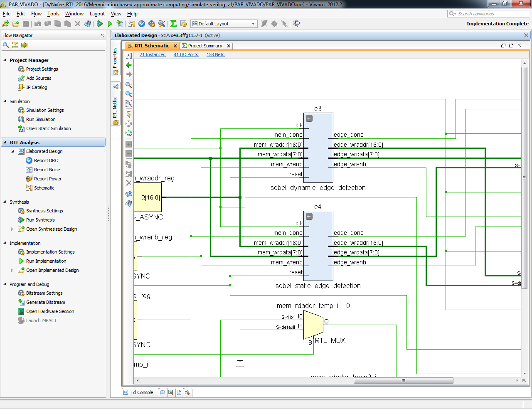
Task: Click the Select Area cursor icon in schematic
Action: click(129, 114)
